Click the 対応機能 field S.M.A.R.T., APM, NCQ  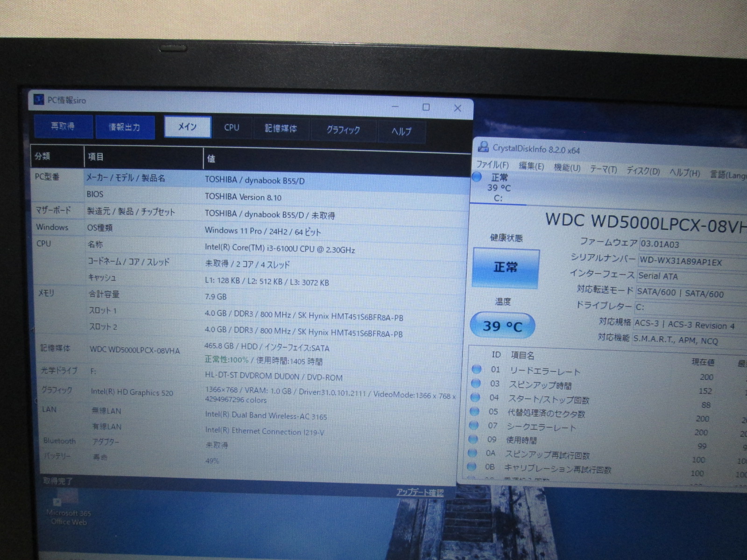690,340
